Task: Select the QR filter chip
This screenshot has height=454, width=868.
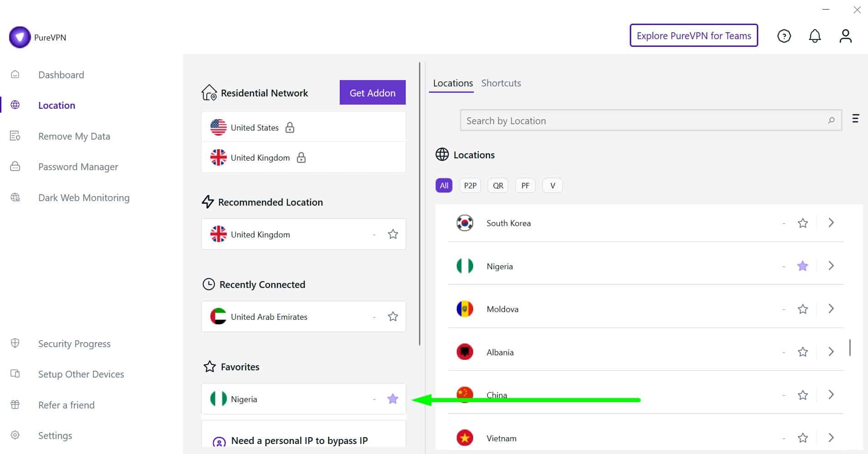Action: pyautogui.click(x=498, y=186)
